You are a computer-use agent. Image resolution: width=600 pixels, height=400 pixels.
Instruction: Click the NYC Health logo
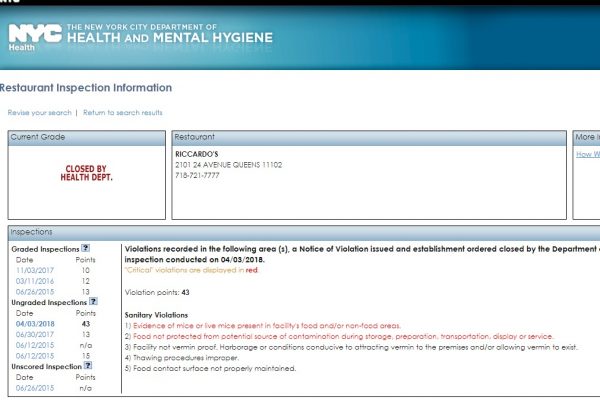(35, 34)
